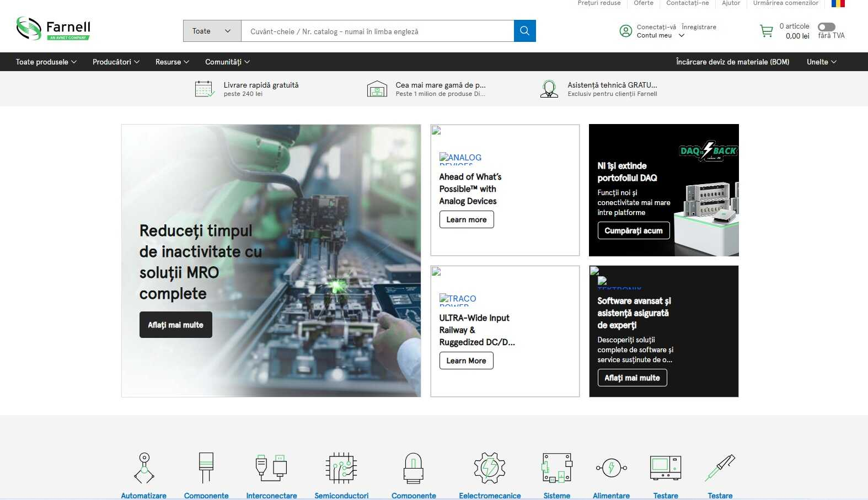Toggle the 'fără TVA' price switch

coord(826,26)
